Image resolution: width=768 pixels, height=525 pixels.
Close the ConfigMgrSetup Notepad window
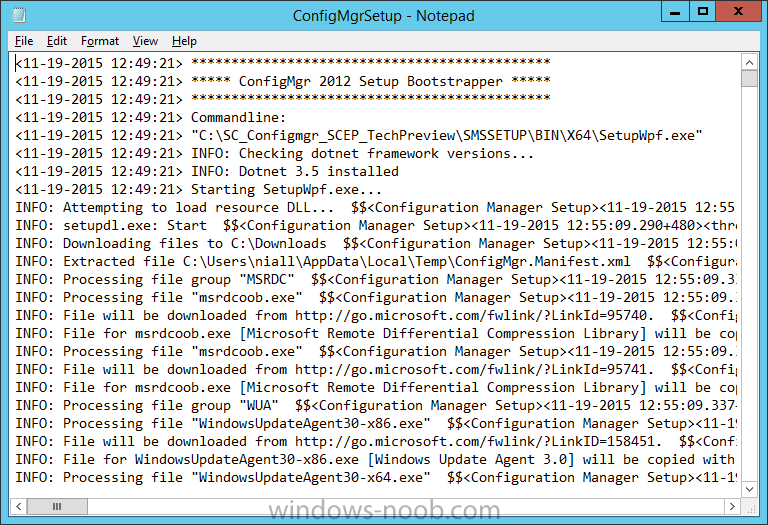738,12
